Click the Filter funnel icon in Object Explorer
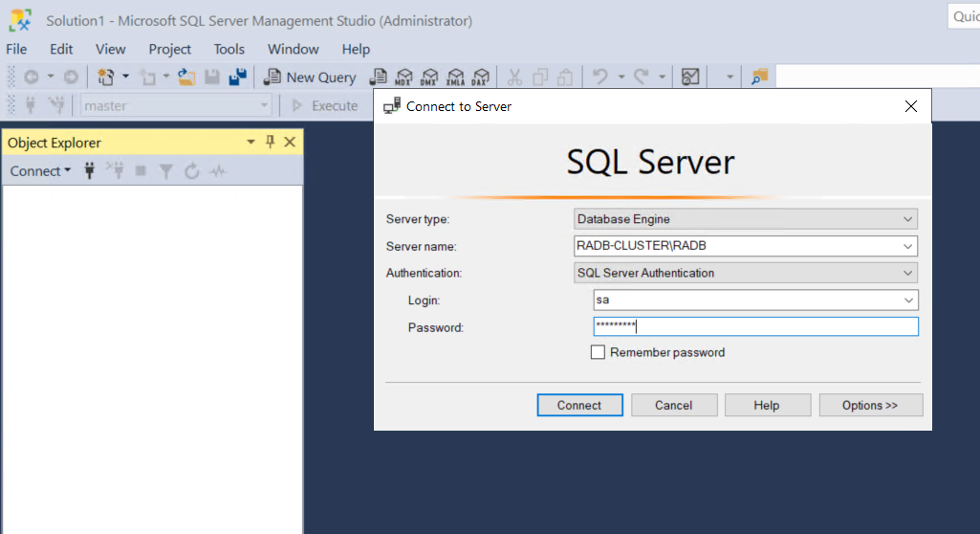The width and height of the screenshot is (980, 534). (165, 171)
